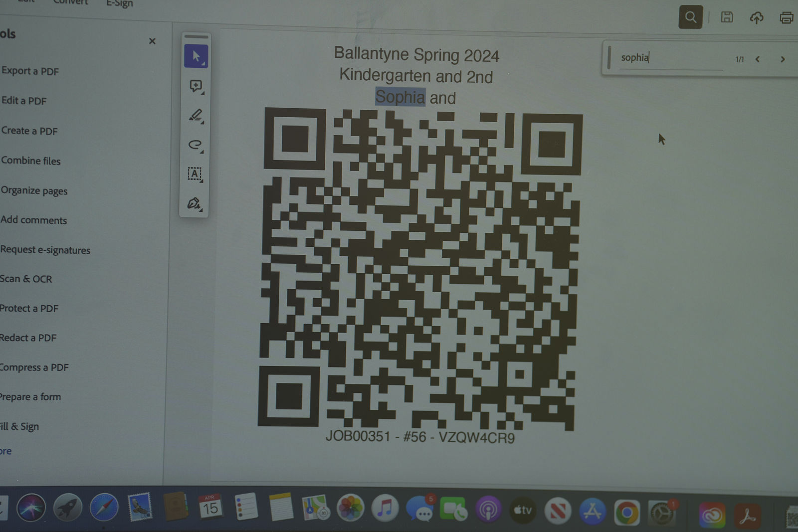Open Siri from the Dock

point(31,509)
